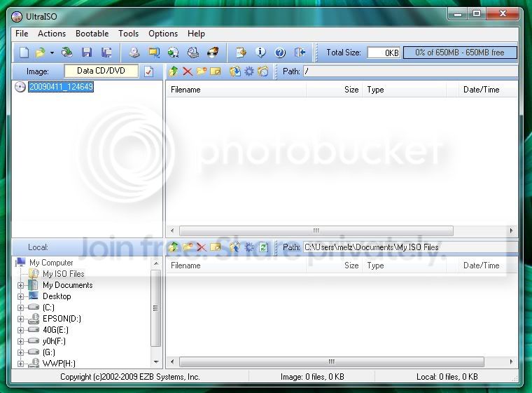Click the red X delete icon in image pane
This screenshot has width=532, height=393.
[x=188, y=71]
